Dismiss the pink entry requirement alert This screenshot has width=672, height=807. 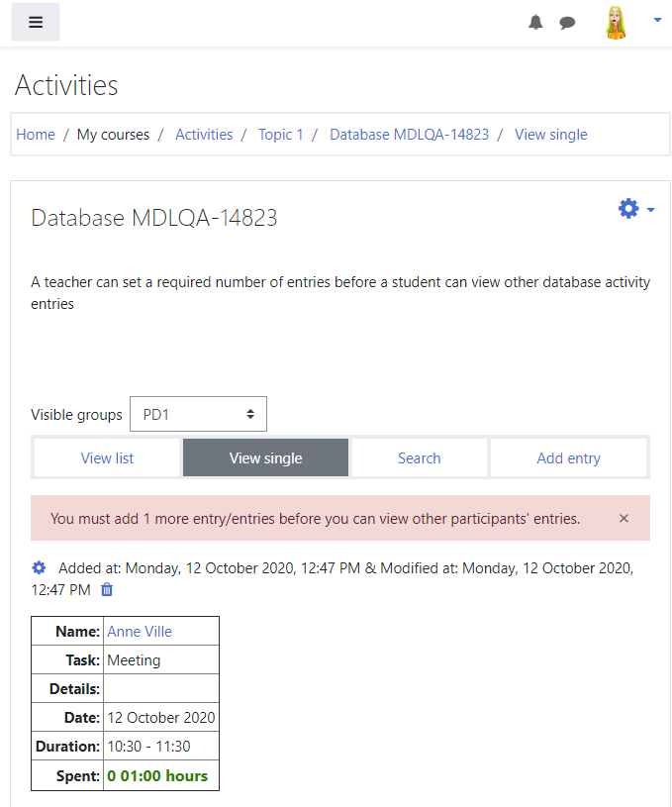point(624,518)
